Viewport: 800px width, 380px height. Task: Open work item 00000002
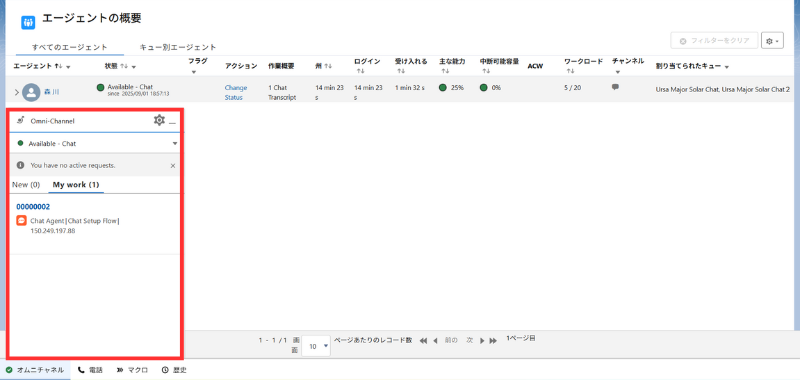click(x=33, y=207)
